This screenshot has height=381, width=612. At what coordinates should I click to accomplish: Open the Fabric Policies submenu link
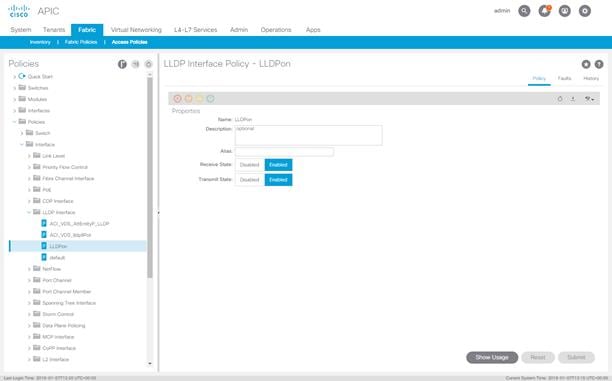tap(81, 42)
